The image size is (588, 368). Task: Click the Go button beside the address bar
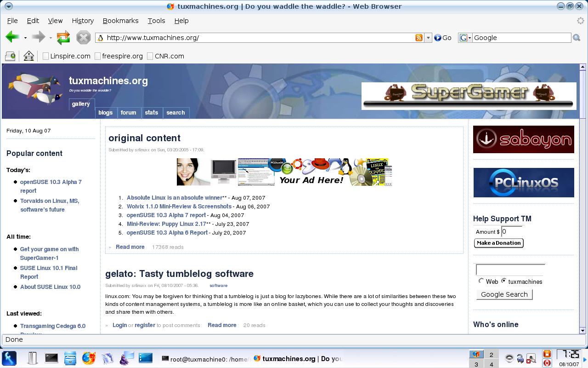click(443, 38)
